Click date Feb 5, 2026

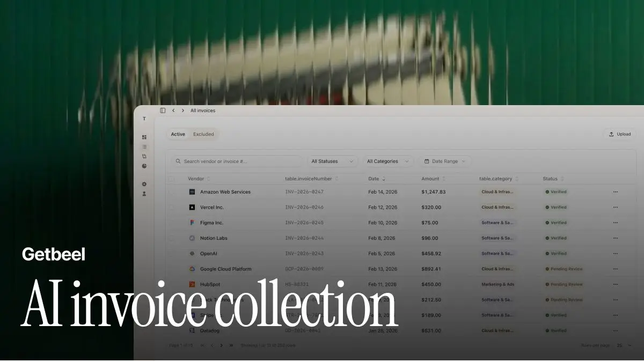pos(382,254)
